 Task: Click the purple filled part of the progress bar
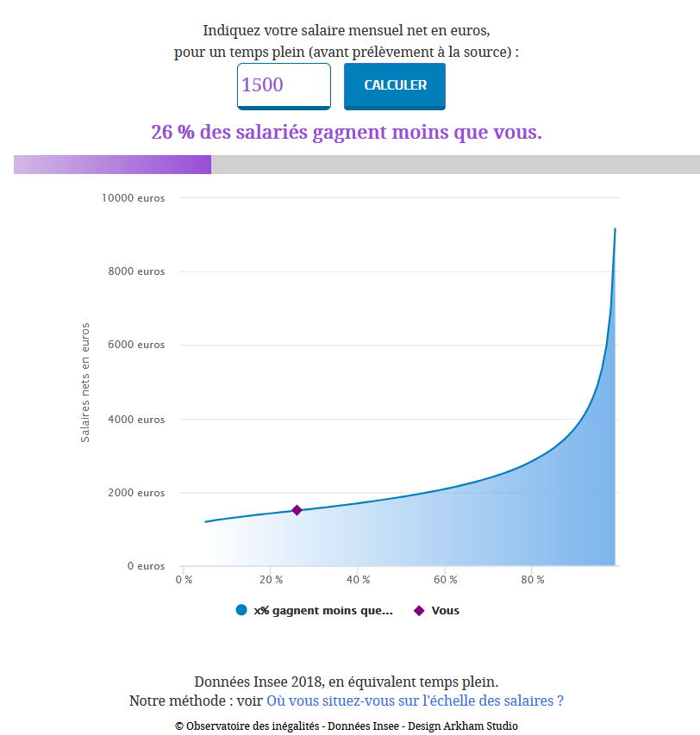click(x=112, y=165)
